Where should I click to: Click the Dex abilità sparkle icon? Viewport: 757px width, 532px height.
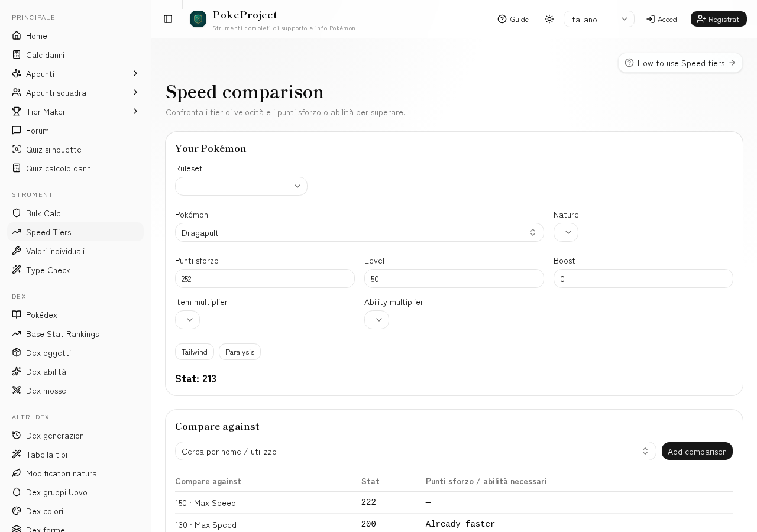[x=17, y=372]
